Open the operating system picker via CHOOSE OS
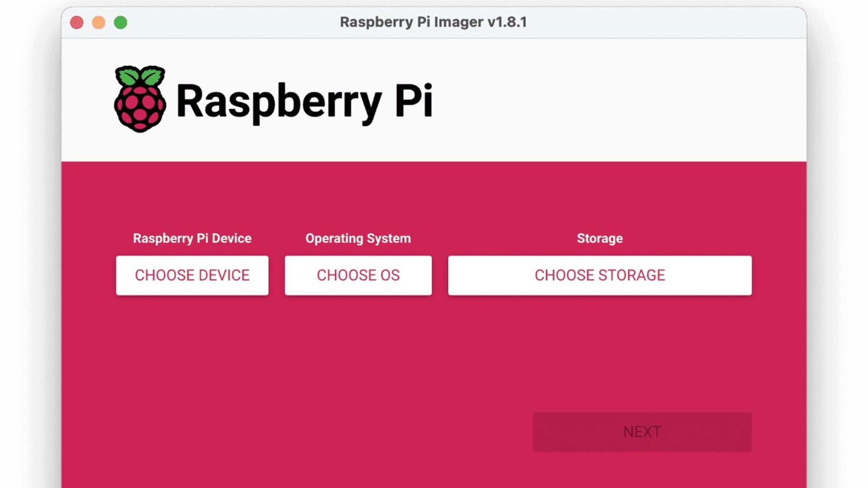This screenshot has width=868, height=488. tap(358, 275)
